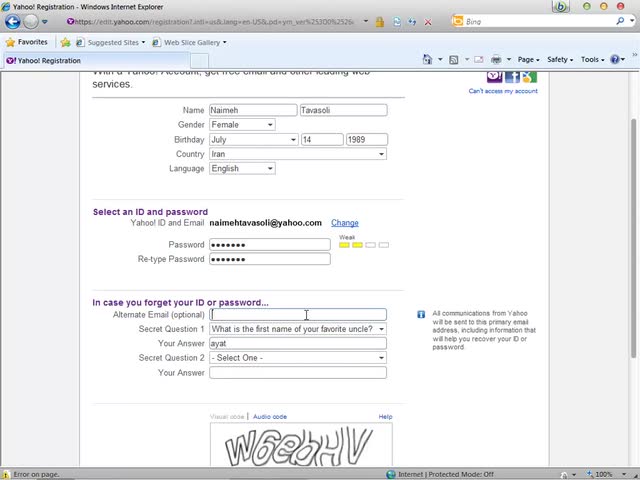
Task: Click the Secret Question 2 answer field
Action: [298, 373]
